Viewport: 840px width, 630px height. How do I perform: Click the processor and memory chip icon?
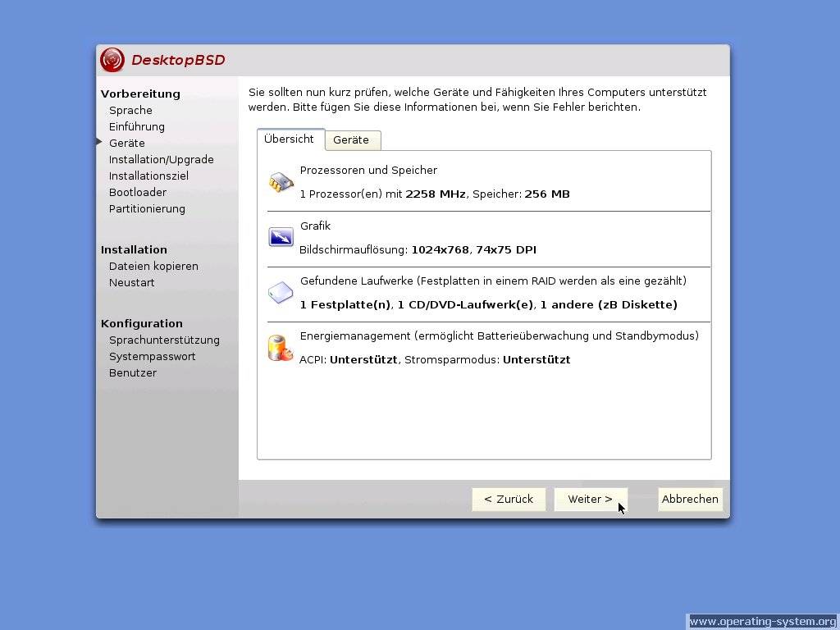[281, 182]
